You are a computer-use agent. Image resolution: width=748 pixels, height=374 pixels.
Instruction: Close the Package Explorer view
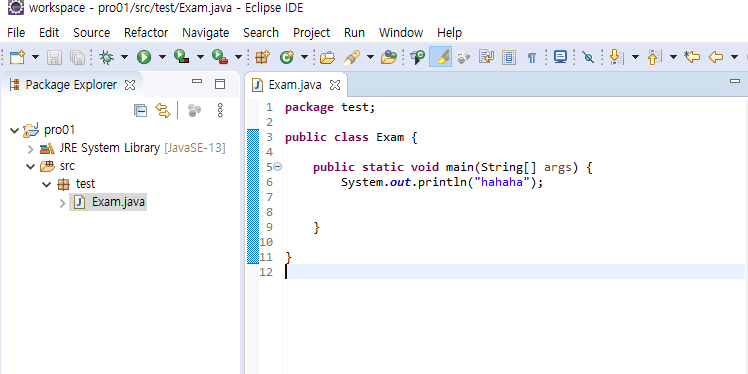[x=130, y=85]
